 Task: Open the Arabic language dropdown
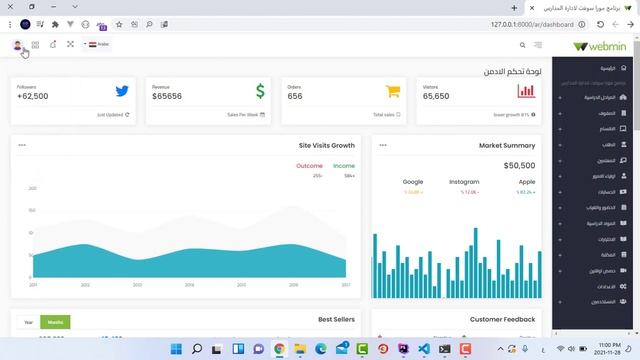click(97, 44)
